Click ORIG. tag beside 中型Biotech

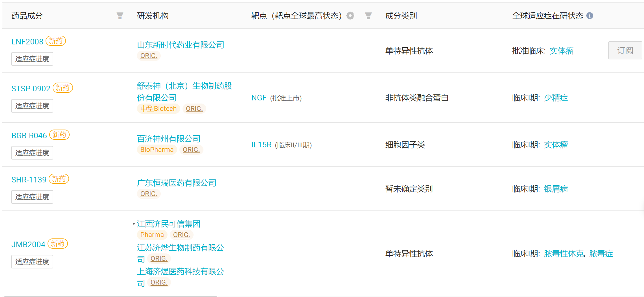pyautogui.click(x=194, y=109)
